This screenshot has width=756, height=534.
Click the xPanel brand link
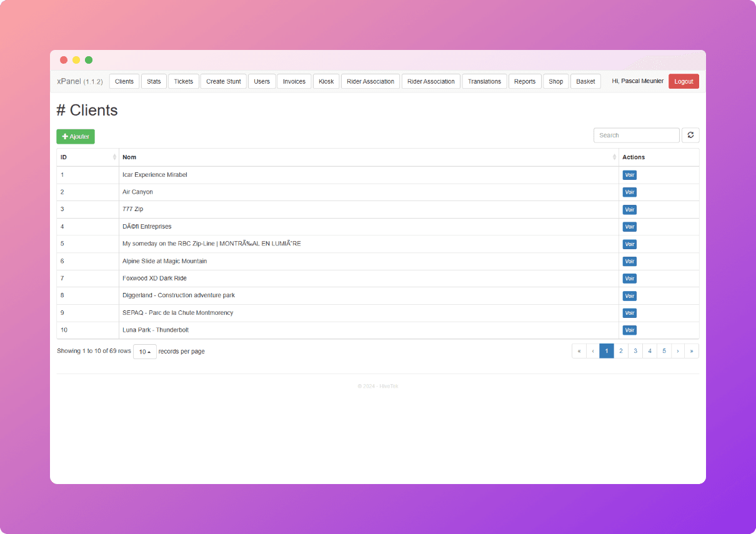pyautogui.click(x=69, y=81)
